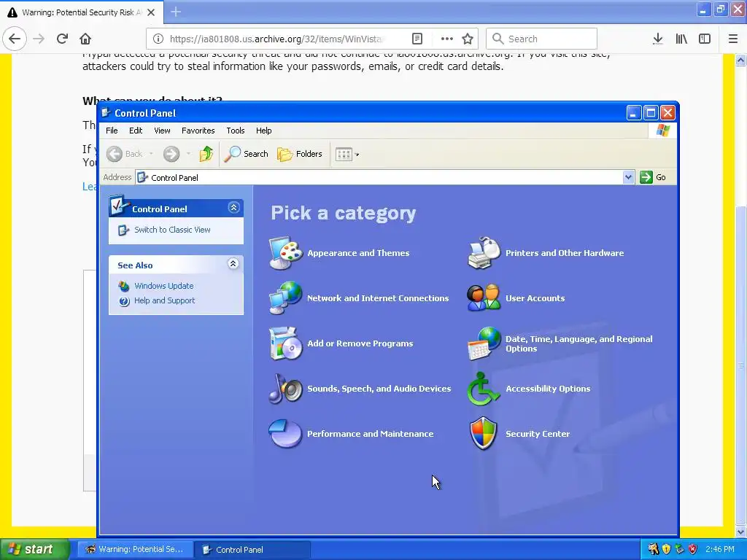Image resolution: width=747 pixels, height=560 pixels.
Task: Bookmark this page with the star icon
Action: (x=468, y=39)
